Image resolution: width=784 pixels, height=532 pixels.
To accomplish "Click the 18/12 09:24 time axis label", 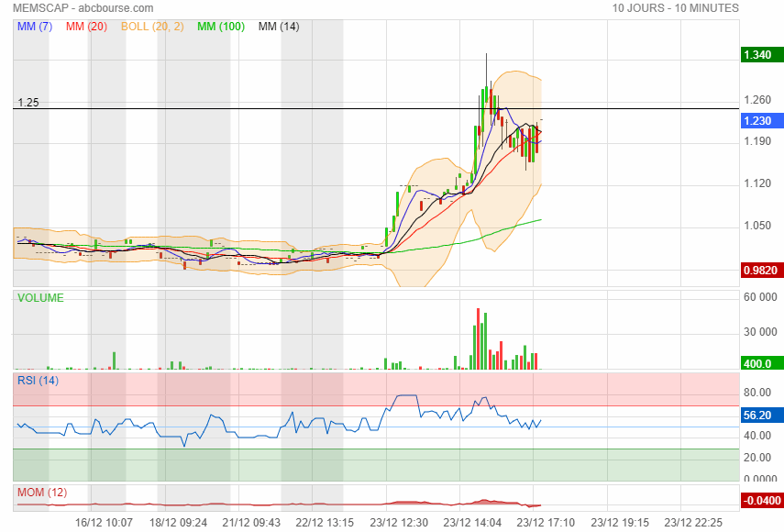I will point(178,523).
